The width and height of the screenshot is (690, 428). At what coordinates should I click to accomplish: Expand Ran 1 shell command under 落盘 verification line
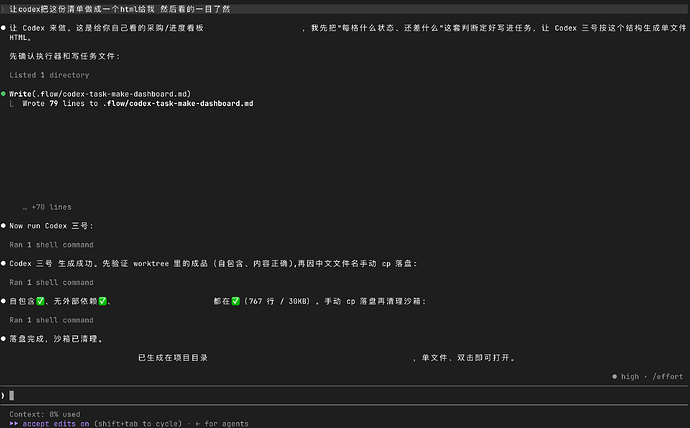[51, 282]
